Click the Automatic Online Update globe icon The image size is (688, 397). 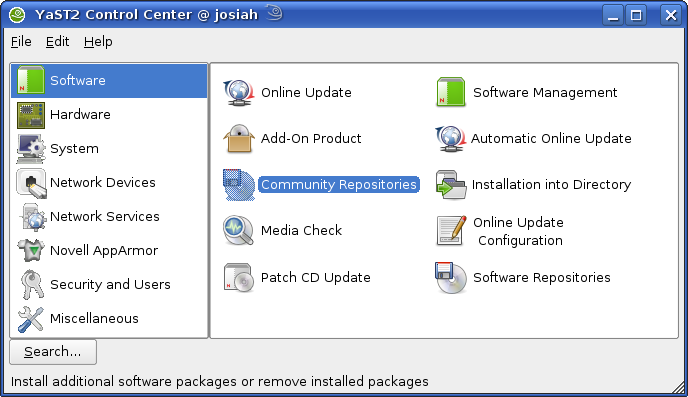coord(451,139)
